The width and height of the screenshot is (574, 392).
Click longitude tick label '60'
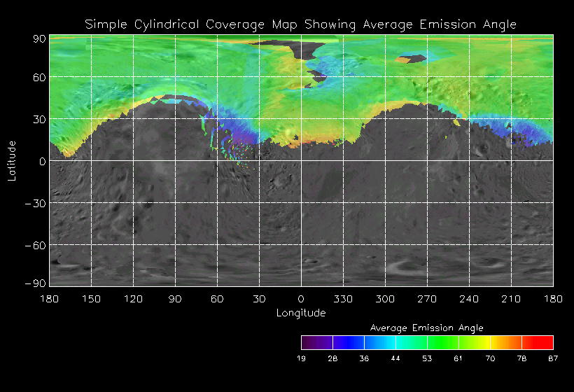click(x=217, y=299)
